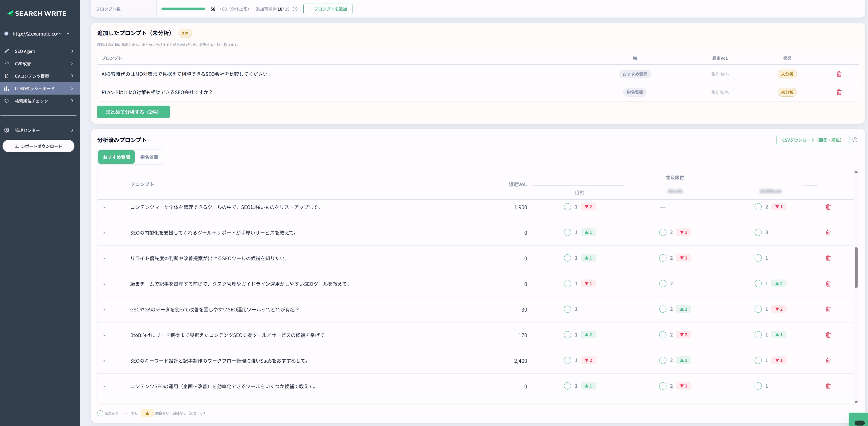Open the CVコンテンツ提案 menu item
Screen dimensions: 868x426
pyautogui.click(x=40, y=76)
